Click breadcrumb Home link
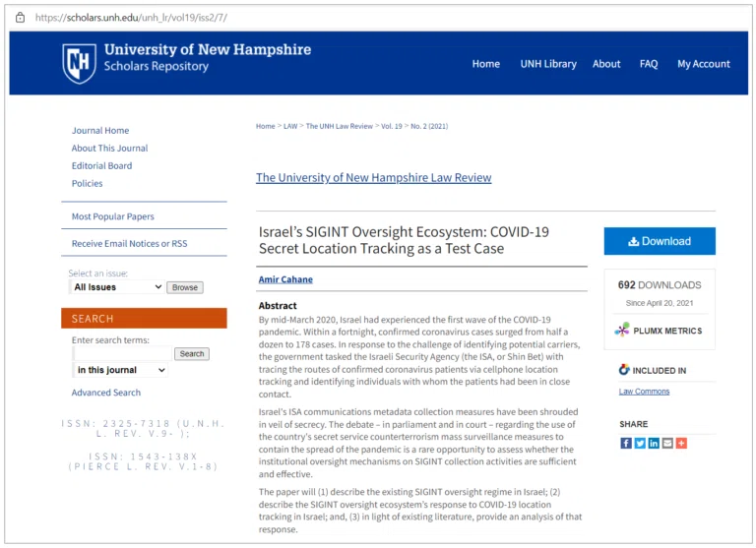This screenshot has height=548, width=756. 265,126
